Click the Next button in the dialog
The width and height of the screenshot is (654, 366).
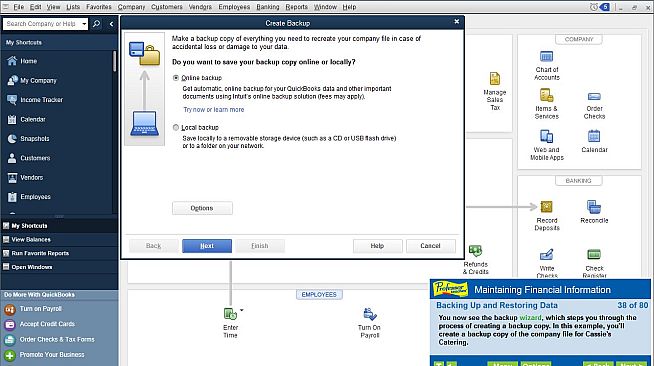point(207,246)
